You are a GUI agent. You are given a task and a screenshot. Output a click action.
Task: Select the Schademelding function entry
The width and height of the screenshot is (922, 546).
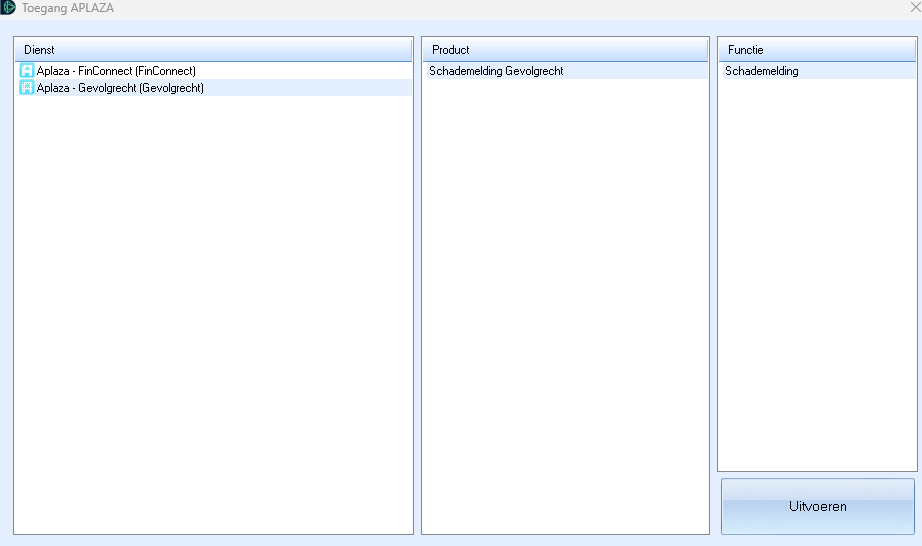[817, 71]
